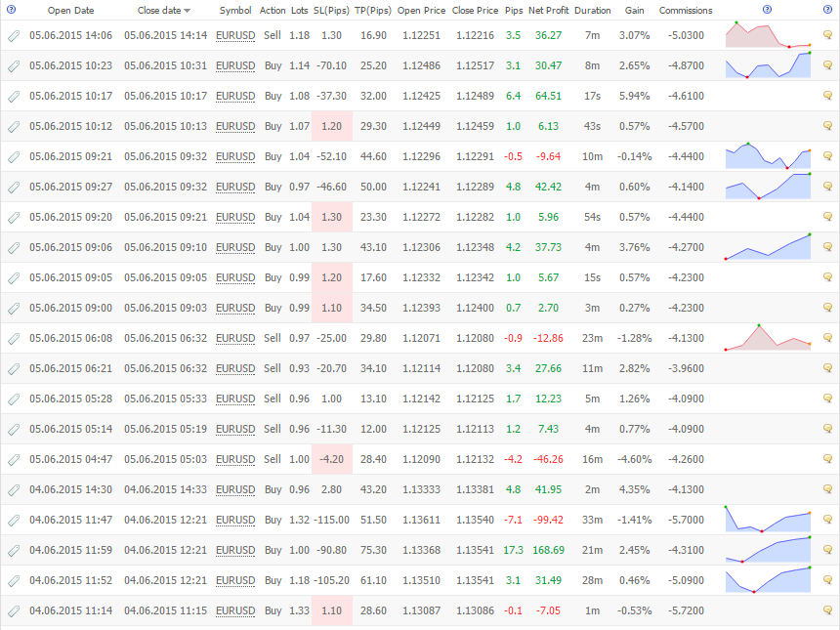The image size is (840, 630).
Task: Sort the table by Duration header
Action: 593,10
